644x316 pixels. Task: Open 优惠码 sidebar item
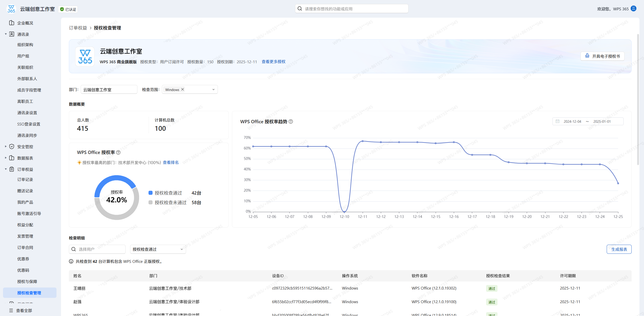tap(23, 270)
